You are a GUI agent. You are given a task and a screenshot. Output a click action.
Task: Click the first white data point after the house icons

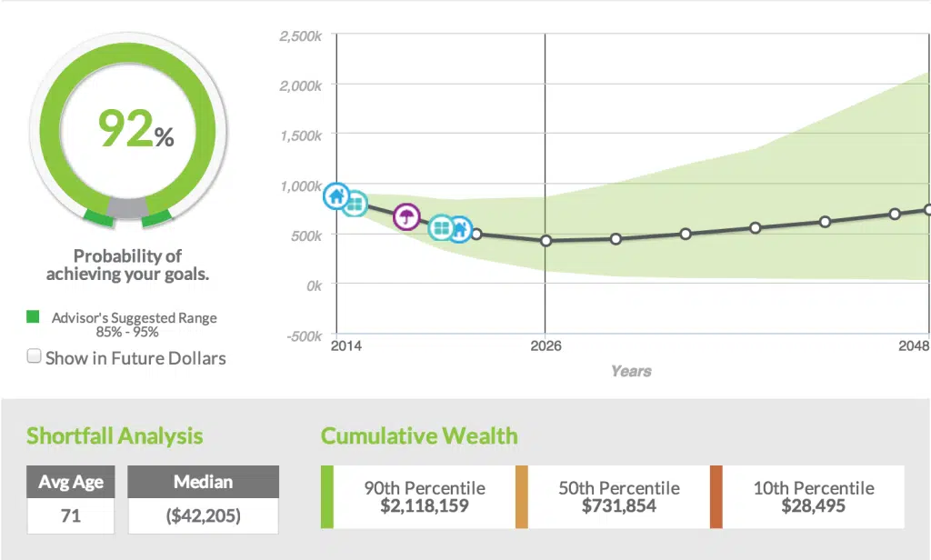[476, 234]
